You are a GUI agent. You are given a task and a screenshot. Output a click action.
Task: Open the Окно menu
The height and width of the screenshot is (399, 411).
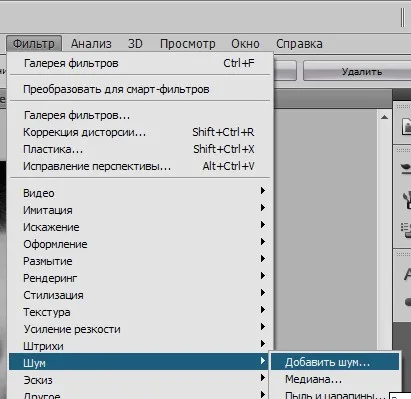click(x=245, y=44)
